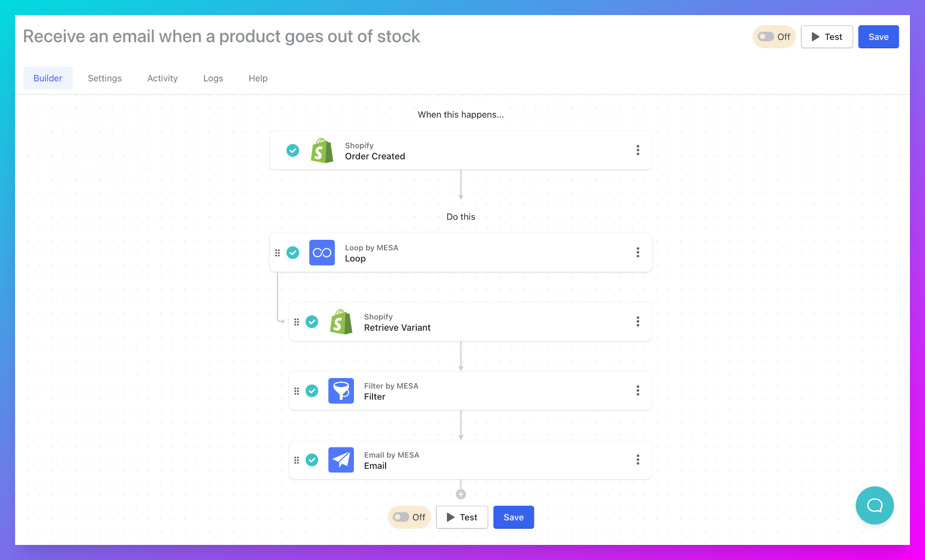
Task: Click the plus icon to add a new step
Action: tap(460, 494)
